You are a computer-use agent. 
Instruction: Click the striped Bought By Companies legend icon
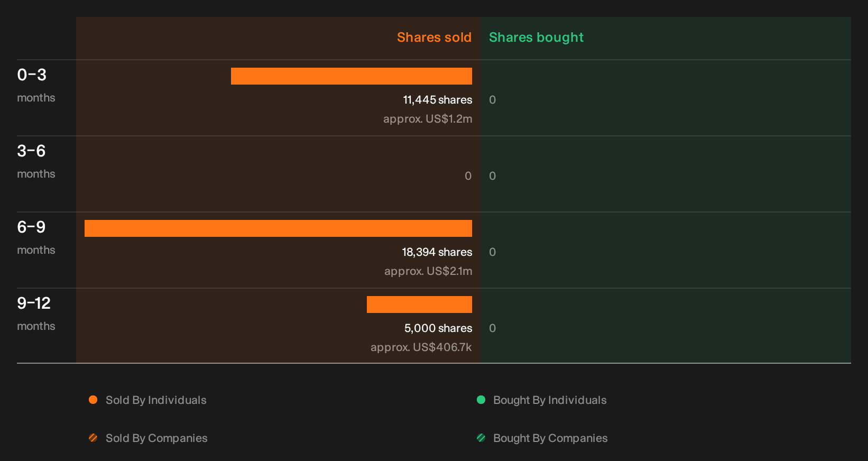pos(481,438)
